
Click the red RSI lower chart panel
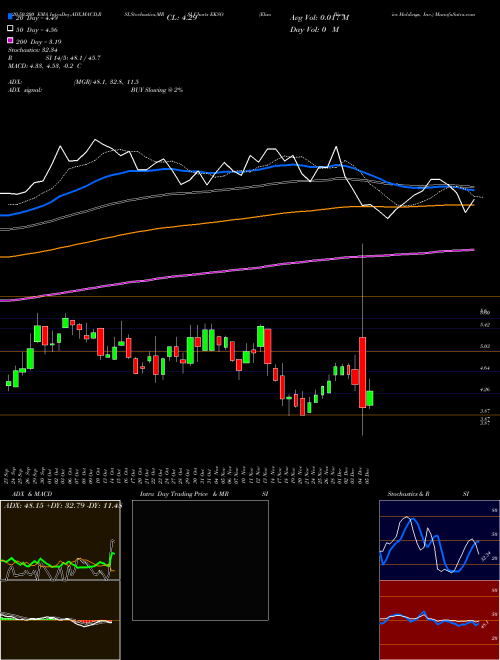pos(439,620)
